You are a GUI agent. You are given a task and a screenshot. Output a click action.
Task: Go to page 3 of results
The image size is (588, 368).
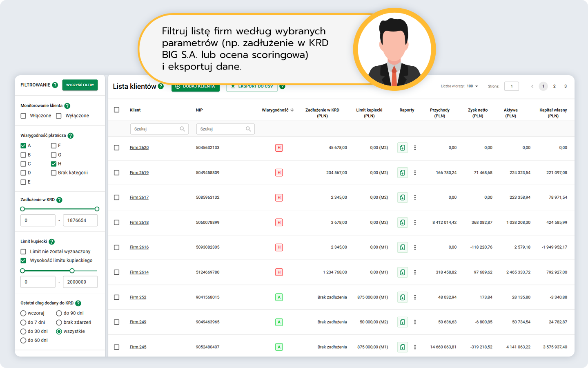point(566,86)
